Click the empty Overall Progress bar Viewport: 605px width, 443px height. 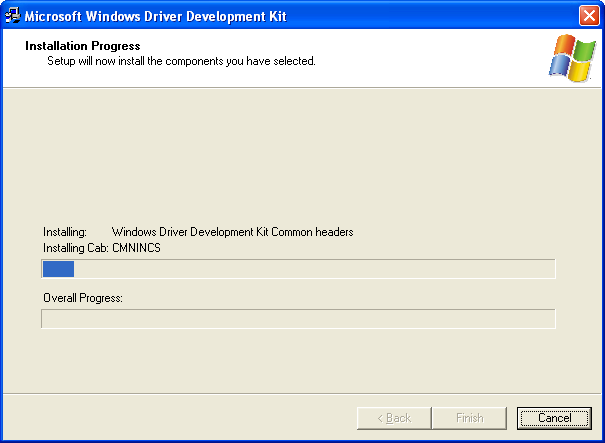[298, 319]
